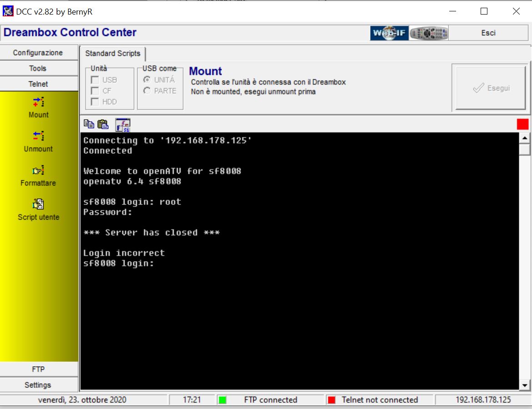Click the green FTP status indicator

click(222, 400)
